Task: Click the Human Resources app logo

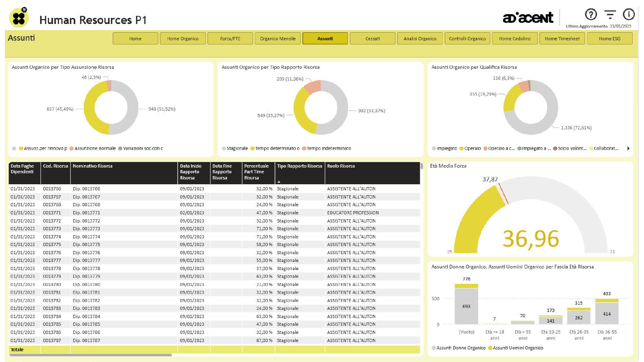Action: click(19, 18)
